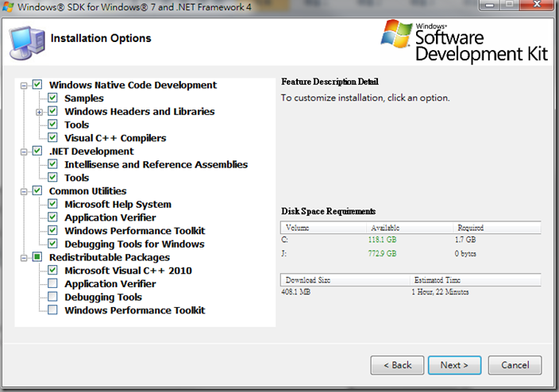Click the Estimated Time column header
Screen dimensions: 559x392
click(475, 280)
